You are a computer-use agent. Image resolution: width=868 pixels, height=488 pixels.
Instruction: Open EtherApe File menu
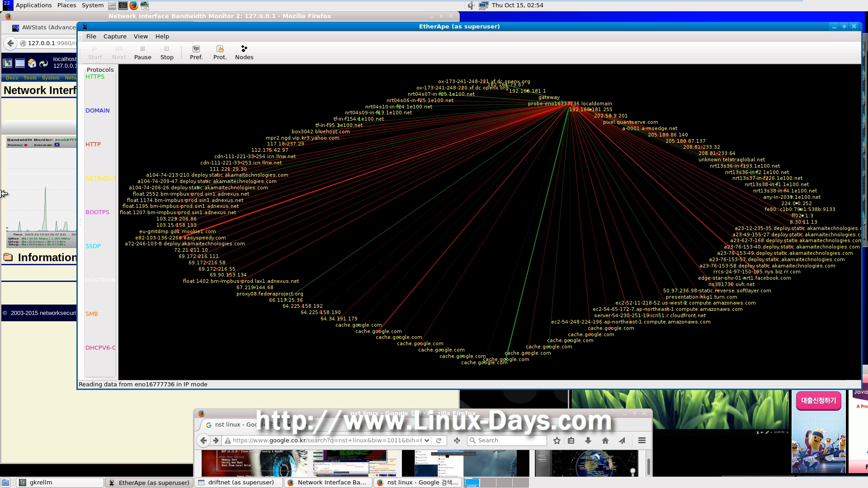pyautogui.click(x=91, y=36)
